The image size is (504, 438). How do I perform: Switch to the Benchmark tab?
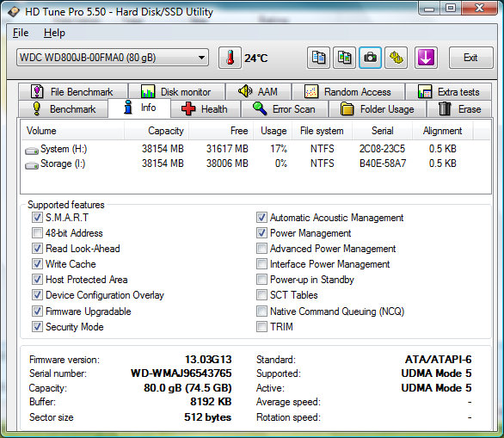pos(64,109)
